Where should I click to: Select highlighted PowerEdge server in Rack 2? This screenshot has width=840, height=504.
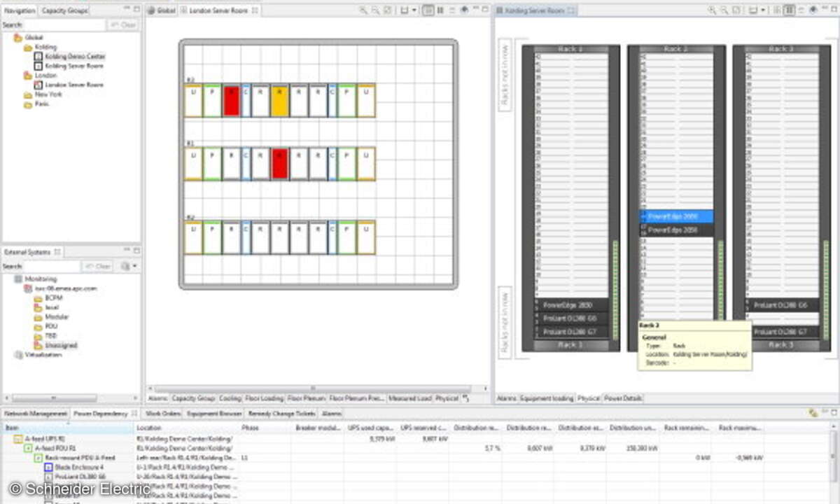(x=676, y=217)
